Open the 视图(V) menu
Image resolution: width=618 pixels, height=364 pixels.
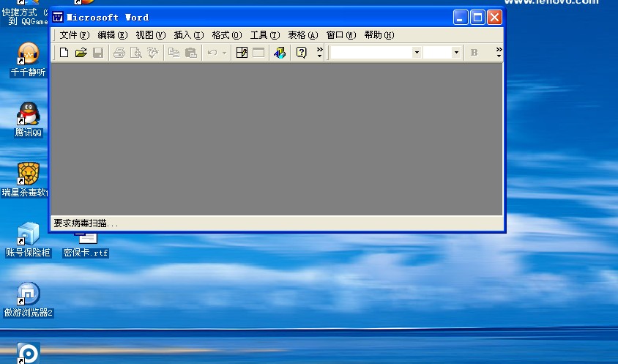pos(151,35)
